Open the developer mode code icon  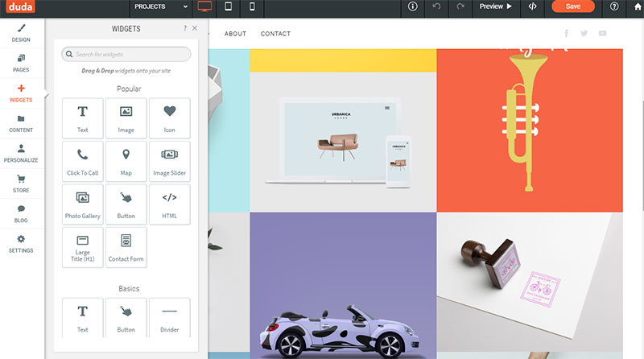pos(532,6)
